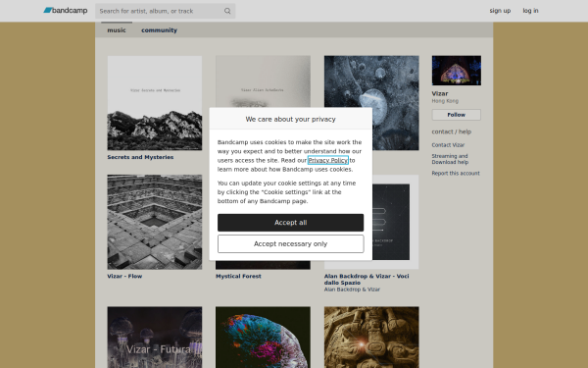Open the Vizar - Futura album cover
588x368 pixels.
pos(155,338)
